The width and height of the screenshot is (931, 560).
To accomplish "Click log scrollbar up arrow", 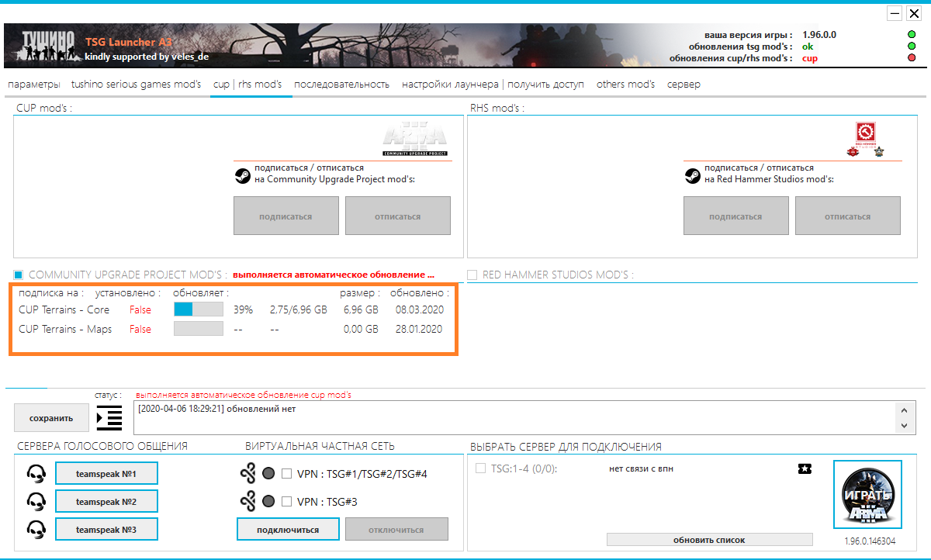I will pyautogui.click(x=905, y=410).
